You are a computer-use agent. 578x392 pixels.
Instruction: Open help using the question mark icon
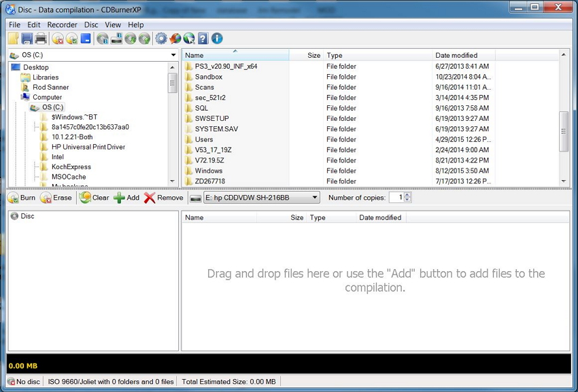pos(203,38)
